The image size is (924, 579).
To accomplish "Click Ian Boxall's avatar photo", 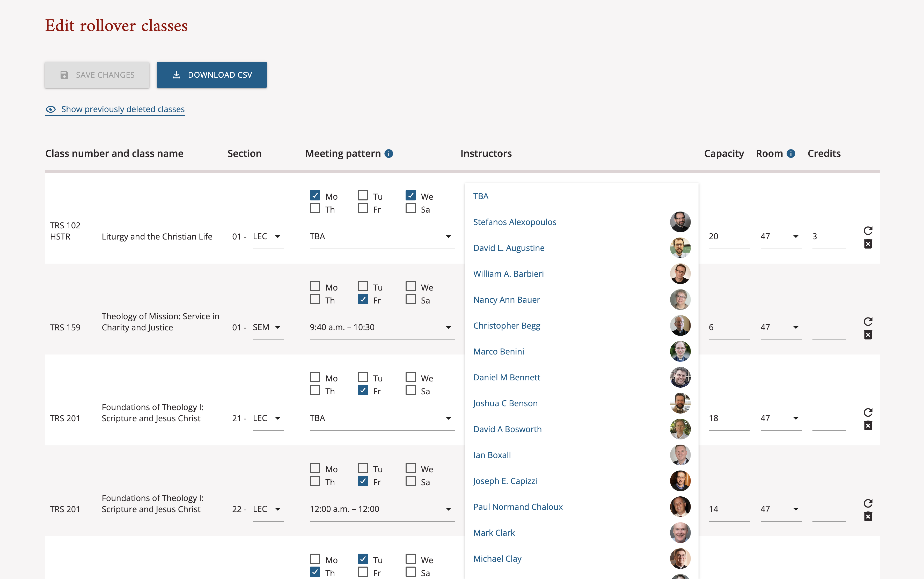I will point(680,455).
